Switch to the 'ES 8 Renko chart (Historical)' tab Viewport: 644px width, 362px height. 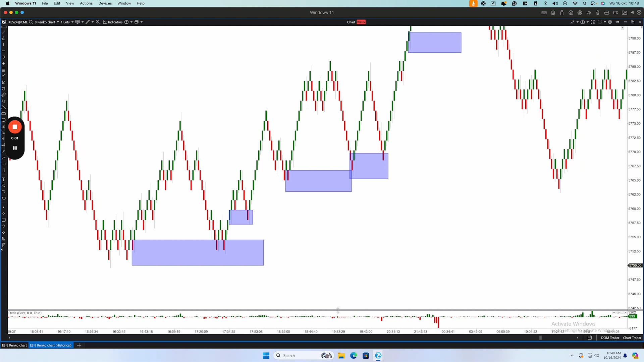[x=51, y=345]
